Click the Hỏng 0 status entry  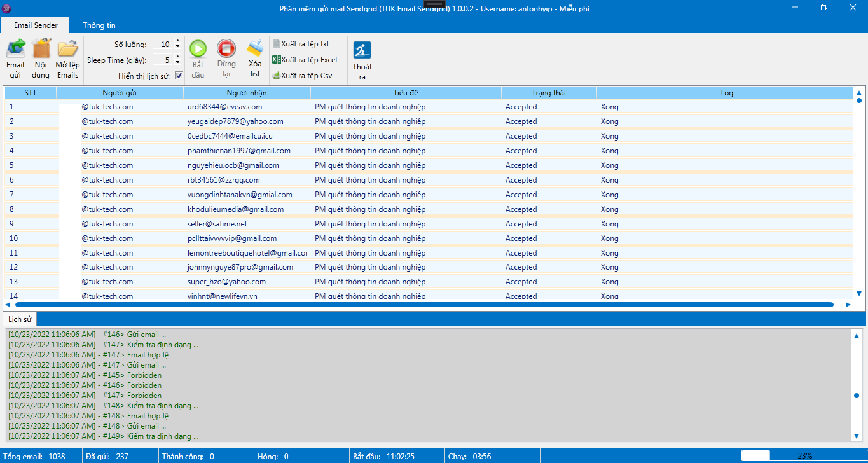(273, 456)
